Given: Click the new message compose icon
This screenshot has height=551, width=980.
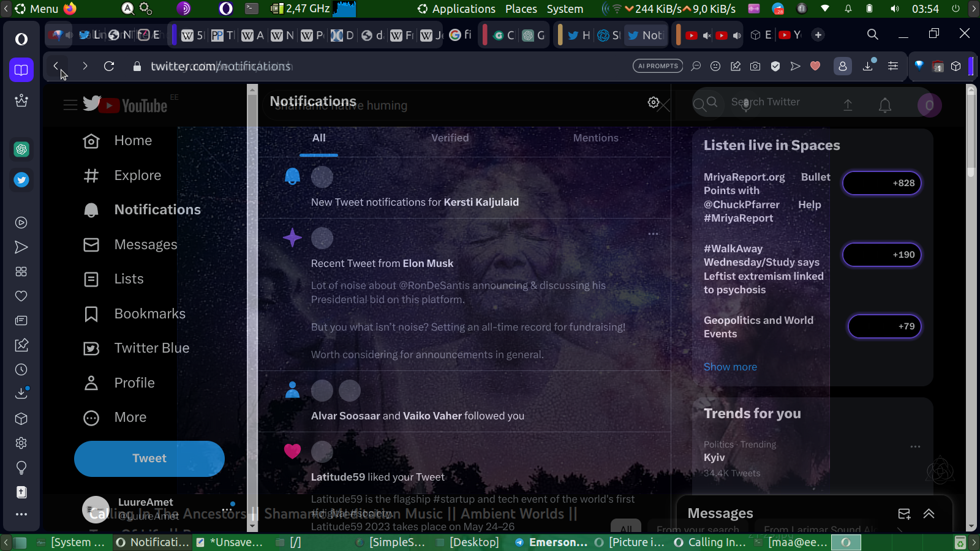Looking at the screenshot, I should [x=904, y=514].
